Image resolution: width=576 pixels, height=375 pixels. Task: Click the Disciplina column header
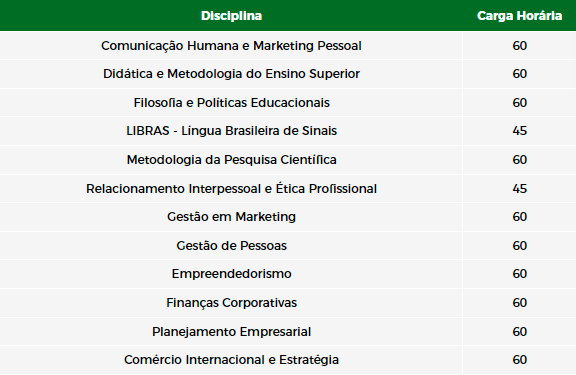(231, 16)
